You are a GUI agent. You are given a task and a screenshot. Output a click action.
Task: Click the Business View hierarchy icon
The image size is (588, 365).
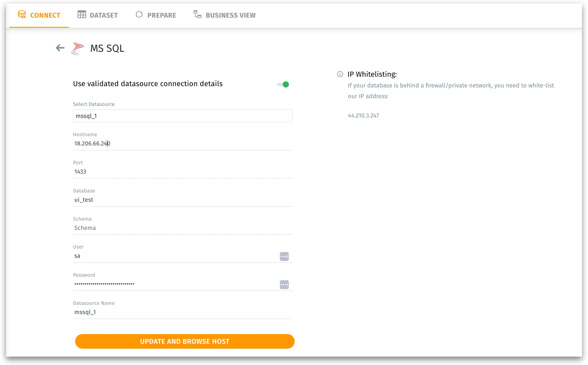(x=197, y=15)
